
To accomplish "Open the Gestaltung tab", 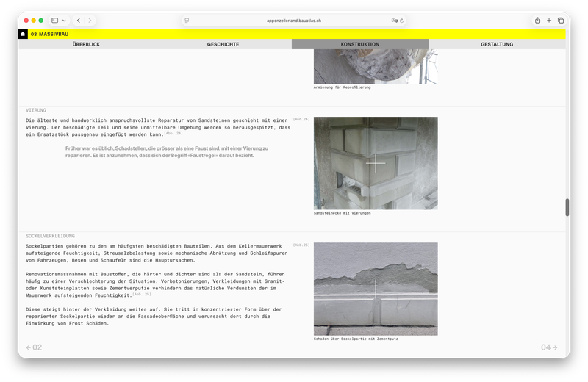I will click(x=497, y=44).
